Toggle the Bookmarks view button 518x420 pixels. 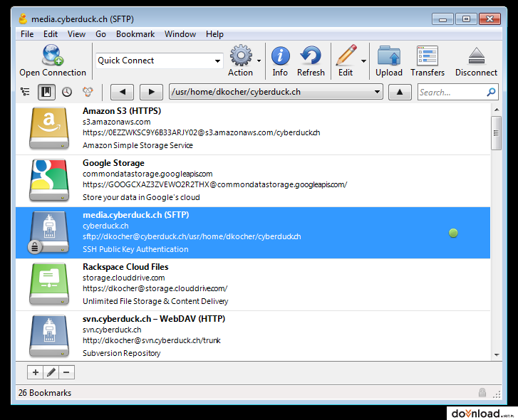[x=46, y=92]
